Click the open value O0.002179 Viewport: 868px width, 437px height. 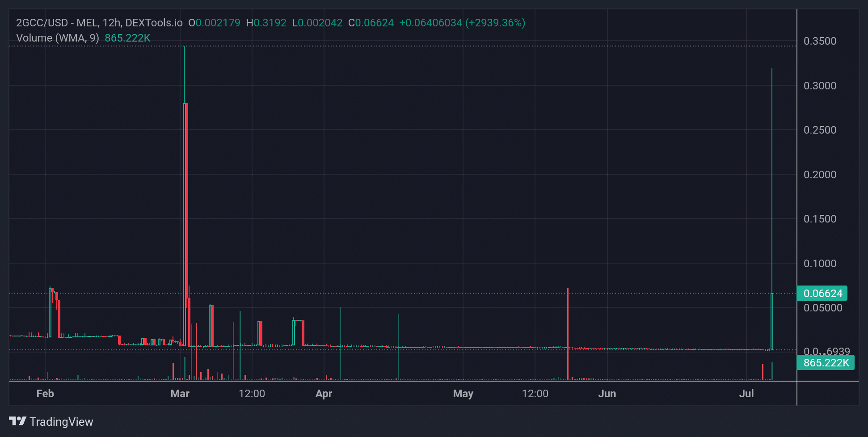pos(214,23)
